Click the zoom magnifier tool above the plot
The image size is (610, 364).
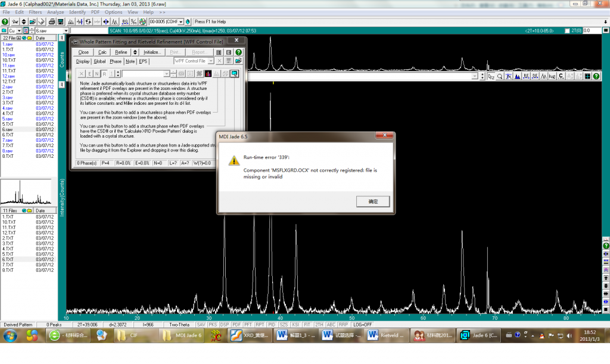[500, 77]
